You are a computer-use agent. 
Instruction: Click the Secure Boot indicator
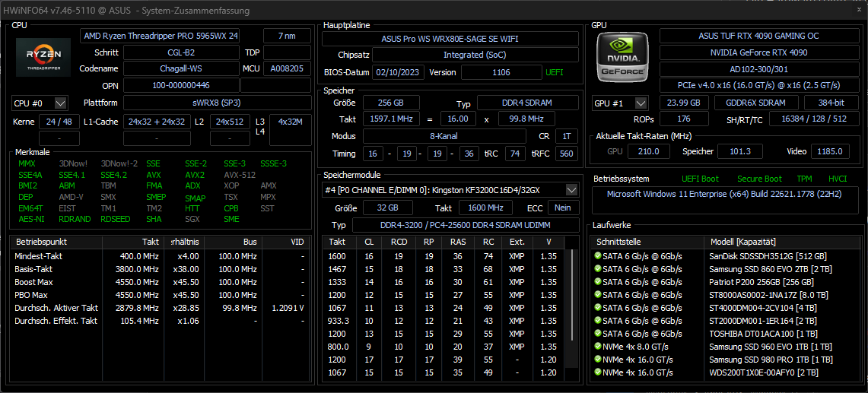click(759, 179)
